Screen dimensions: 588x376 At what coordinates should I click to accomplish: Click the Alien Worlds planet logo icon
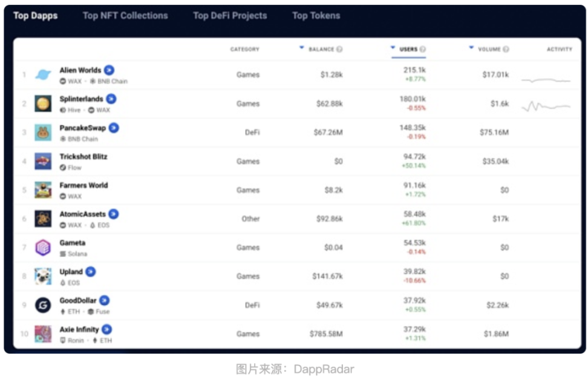tap(43, 75)
